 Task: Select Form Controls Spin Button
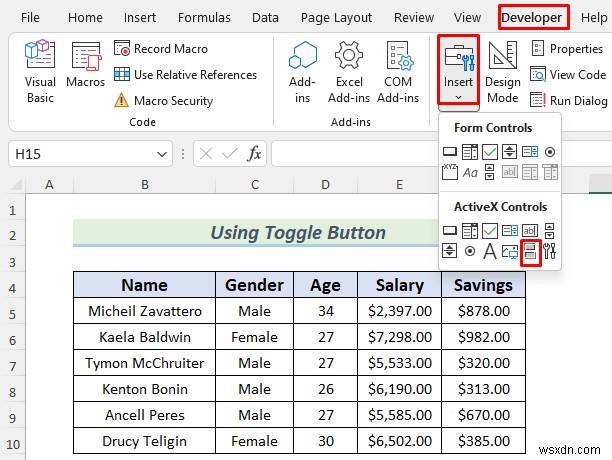(509, 152)
